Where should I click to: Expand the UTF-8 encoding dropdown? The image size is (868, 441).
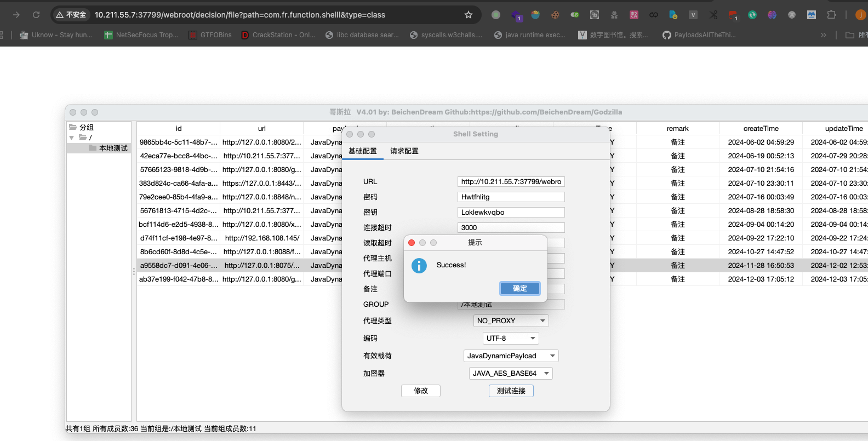pos(511,339)
